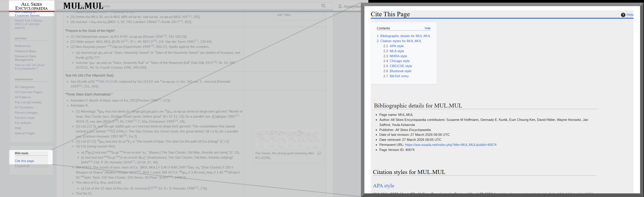The height and width of the screenshot is (197, 644).
Task: Click the Help question mark icon
Action: [x=623, y=15]
